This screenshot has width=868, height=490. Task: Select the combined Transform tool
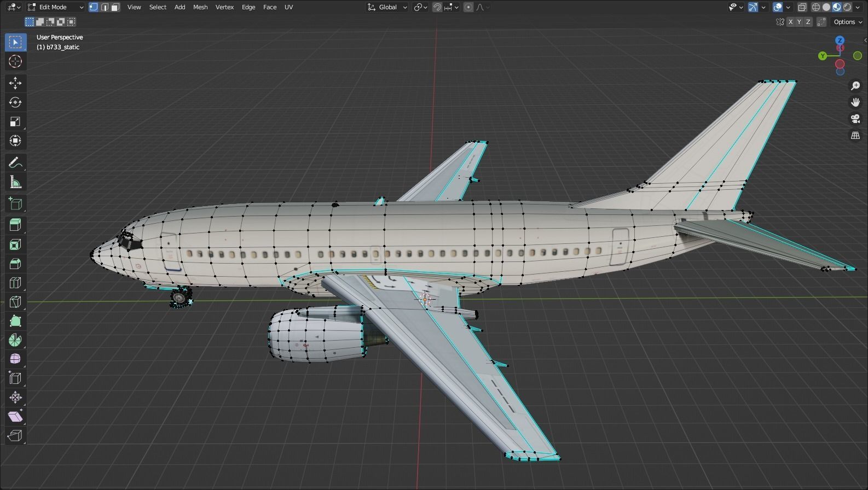tap(15, 141)
